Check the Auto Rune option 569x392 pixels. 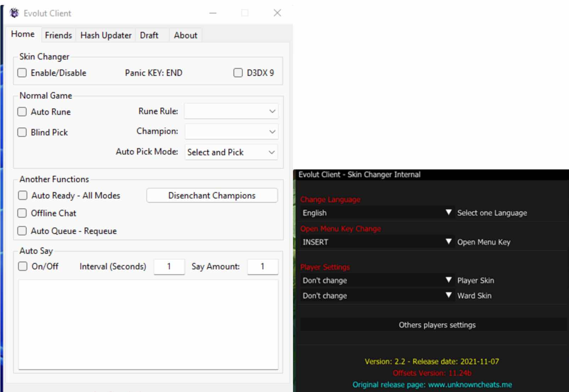click(x=22, y=112)
